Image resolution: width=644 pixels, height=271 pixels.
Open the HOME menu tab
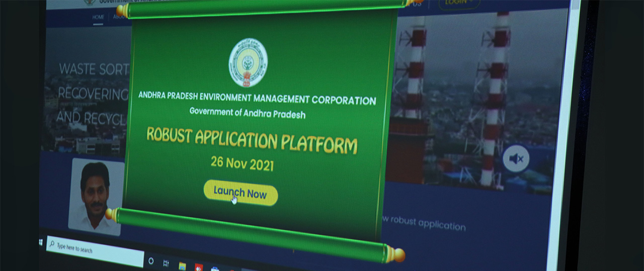(98, 17)
